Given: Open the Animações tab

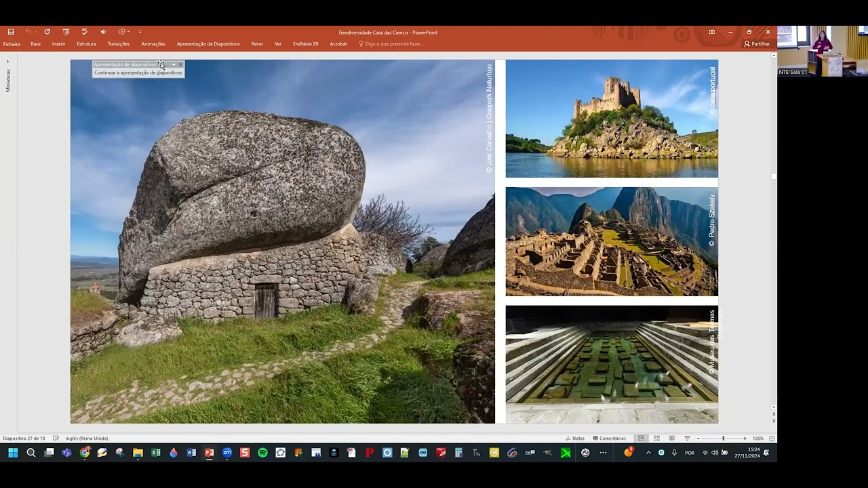Looking at the screenshot, I should coord(153,44).
